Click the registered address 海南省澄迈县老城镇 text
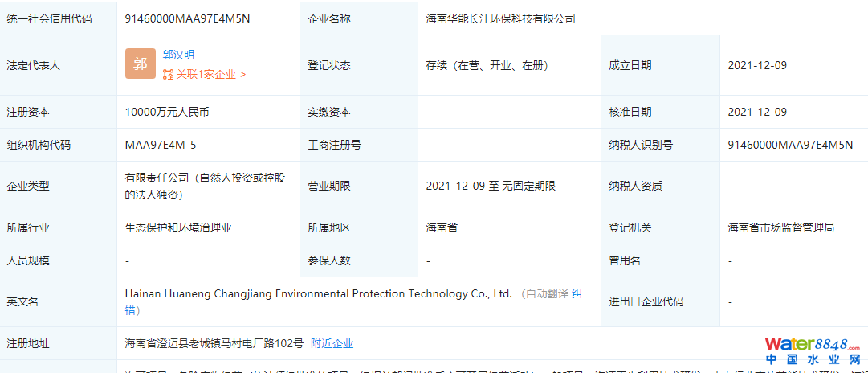Image resolution: width=868 pixels, height=373 pixels. [214, 343]
